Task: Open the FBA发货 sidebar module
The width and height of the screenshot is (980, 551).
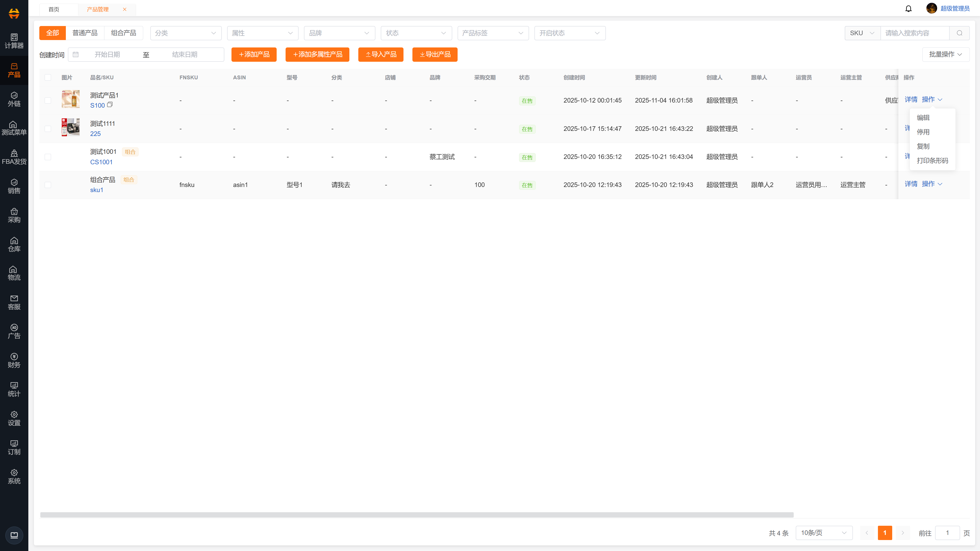Action: pyautogui.click(x=14, y=157)
